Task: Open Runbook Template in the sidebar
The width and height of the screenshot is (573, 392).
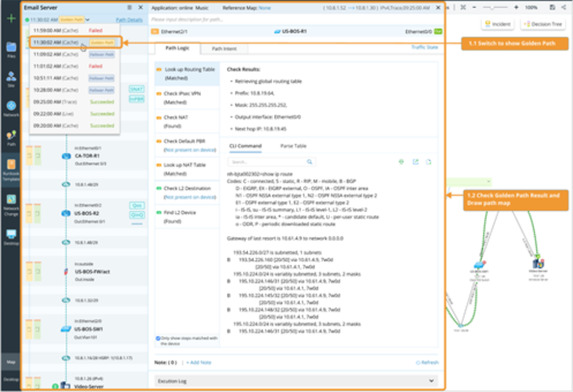Action: pyautogui.click(x=11, y=170)
